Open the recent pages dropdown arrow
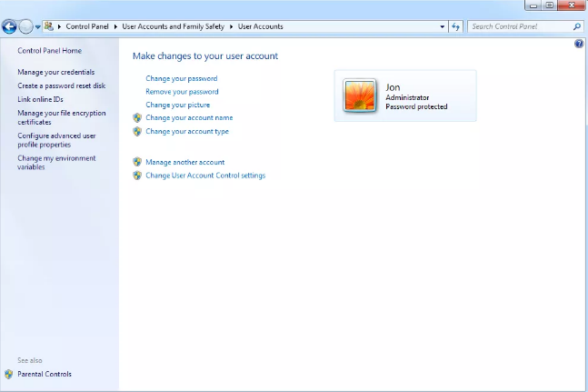Screen dimensions: 588x392 coord(38,27)
